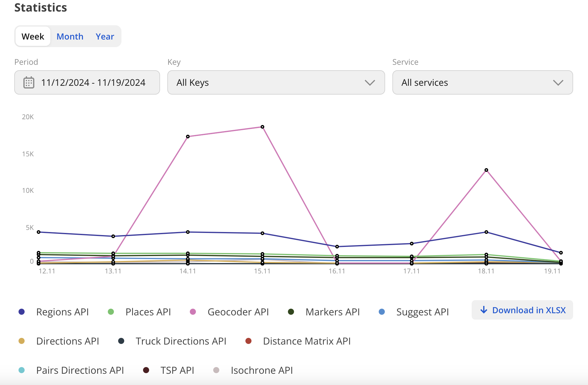This screenshot has width=588, height=385.
Task: Click Regions API data point on 17.11
Action: (412, 244)
